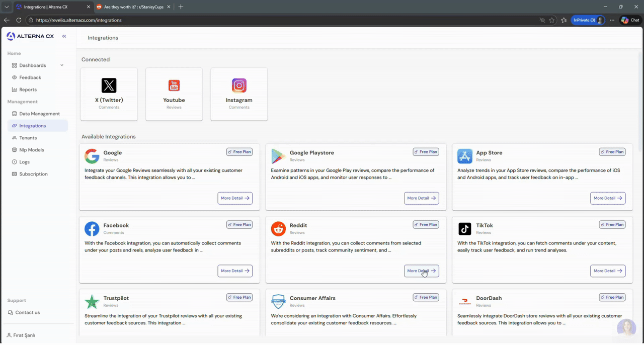644x345 pixels.
Task: Click the Trustpilot star icon
Action: click(92, 301)
